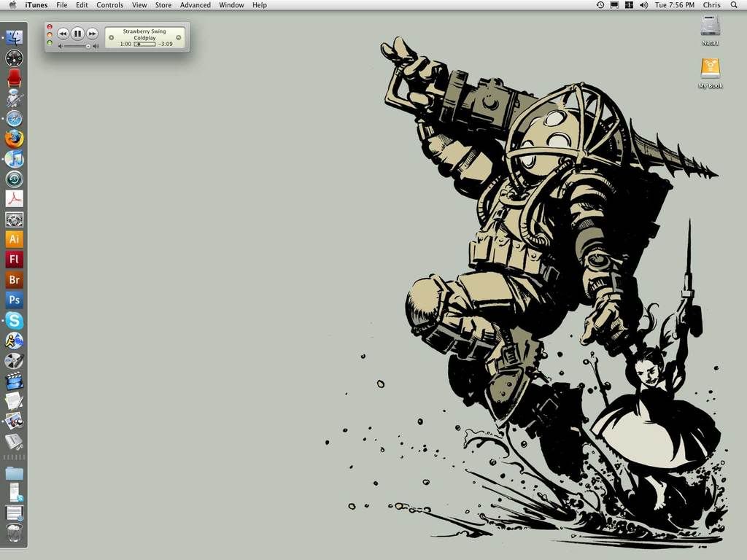
Task: Adjust the mini player volume slider
Action: 77,46
